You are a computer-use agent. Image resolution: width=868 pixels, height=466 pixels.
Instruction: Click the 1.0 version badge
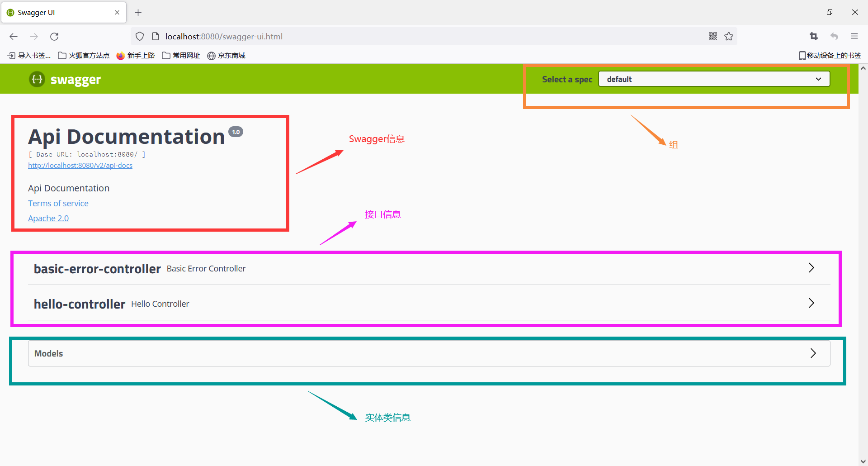[236, 132]
